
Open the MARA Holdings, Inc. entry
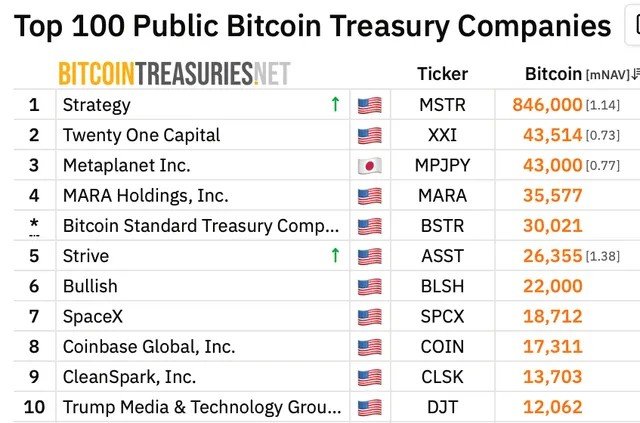click(x=145, y=196)
